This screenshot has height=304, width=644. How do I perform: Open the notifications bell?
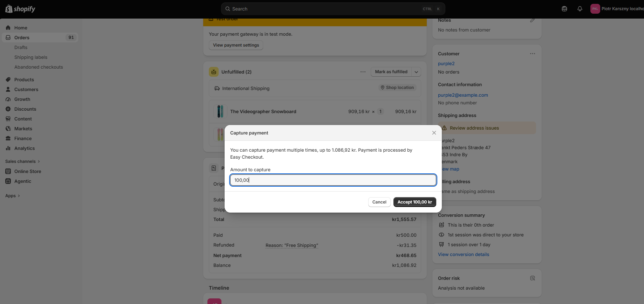coord(580,9)
